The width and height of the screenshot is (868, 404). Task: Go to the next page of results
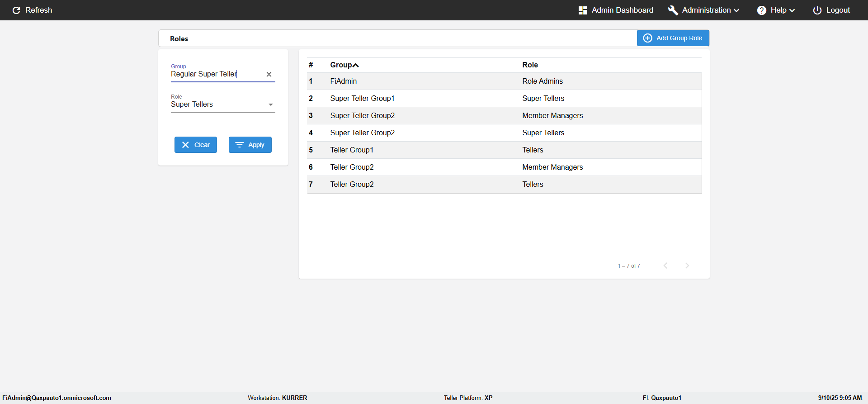pos(687,266)
